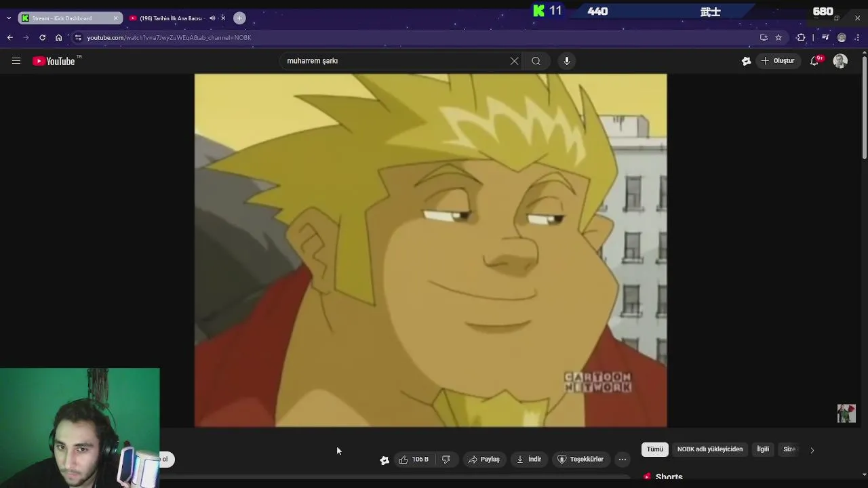Click the install app icon in address bar
Screen dimensions: 868x488
point(764,37)
